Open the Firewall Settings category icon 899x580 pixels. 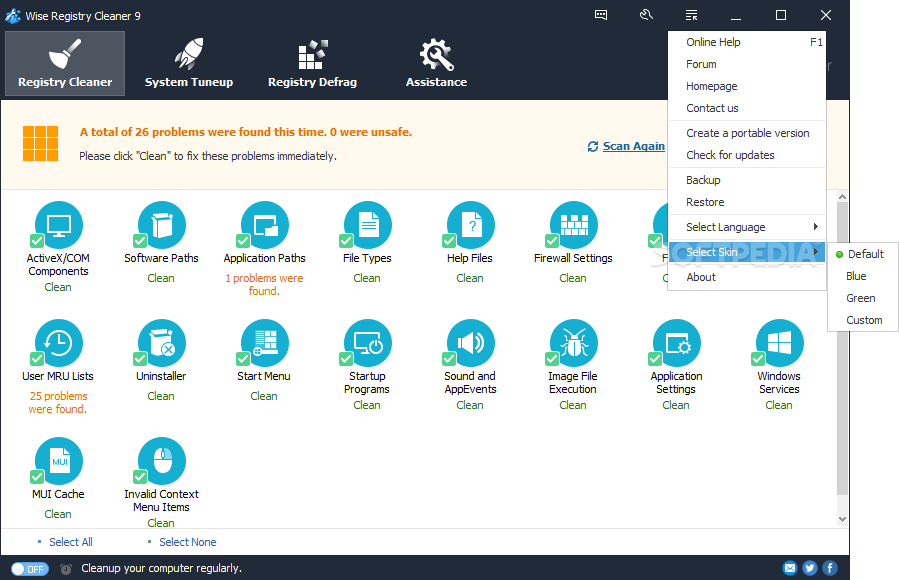[x=573, y=225]
